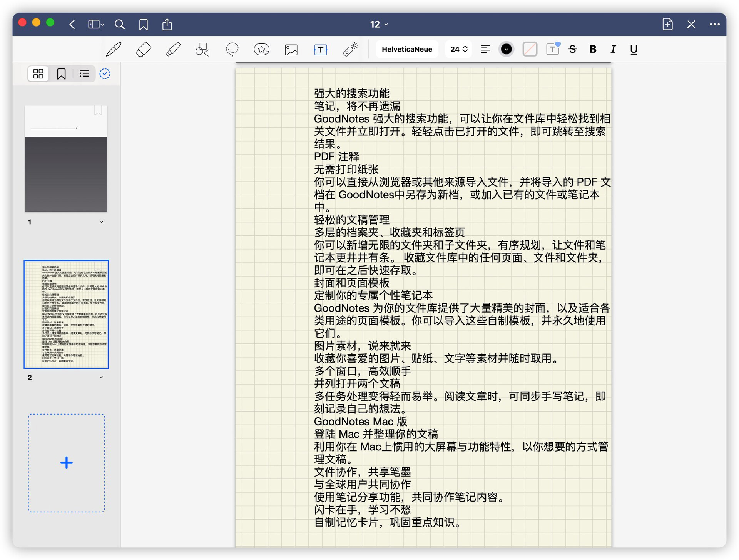Image resolution: width=739 pixels, height=560 pixels.
Task: Open the document title dropdown labeled 12
Action: (x=379, y=24)
